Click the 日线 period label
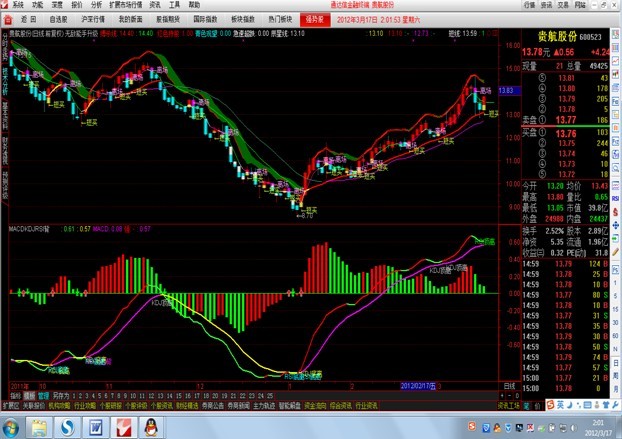 (x=509, y=386)
